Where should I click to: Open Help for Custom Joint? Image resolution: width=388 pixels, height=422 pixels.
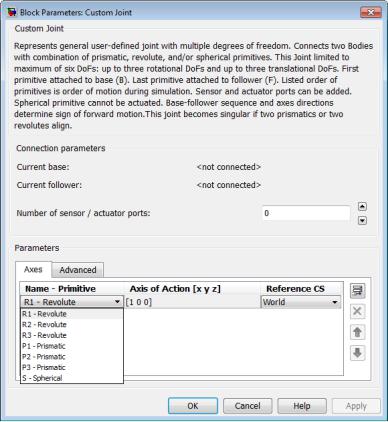point(302,406)
